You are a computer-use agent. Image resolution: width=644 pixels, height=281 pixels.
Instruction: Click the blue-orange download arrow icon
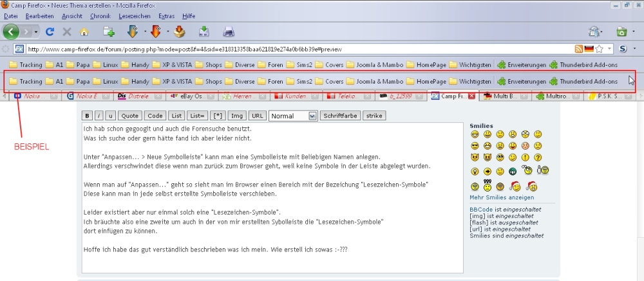click(133, 31)
